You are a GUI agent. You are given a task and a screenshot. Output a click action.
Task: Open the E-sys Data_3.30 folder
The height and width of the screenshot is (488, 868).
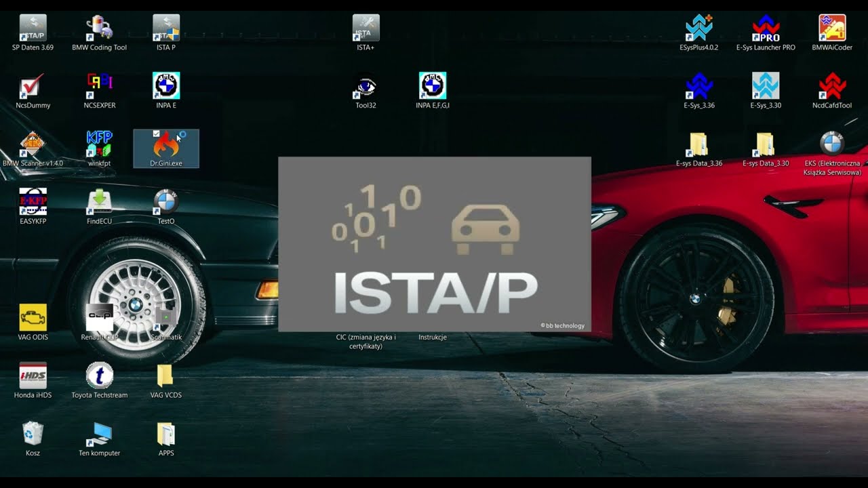pos(766,144)
